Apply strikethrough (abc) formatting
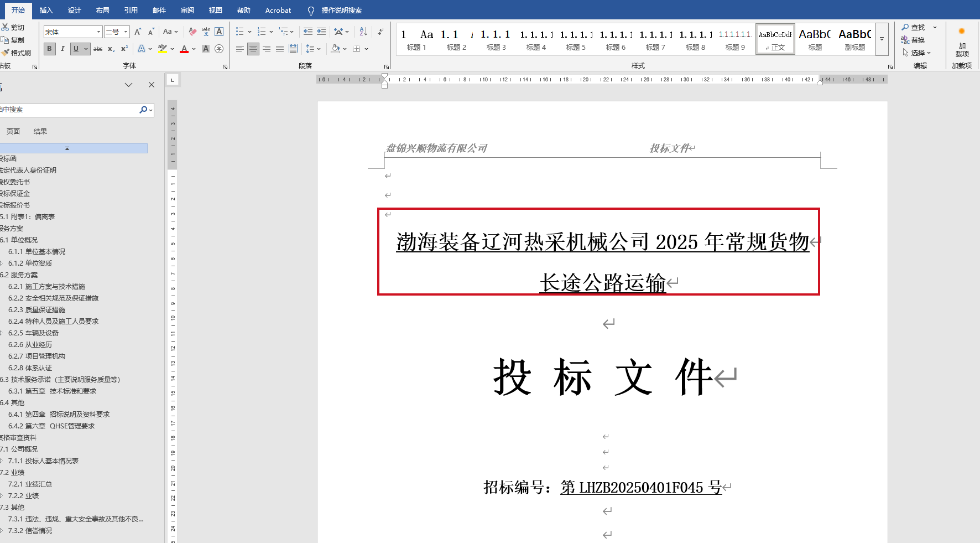 (98, 49)
